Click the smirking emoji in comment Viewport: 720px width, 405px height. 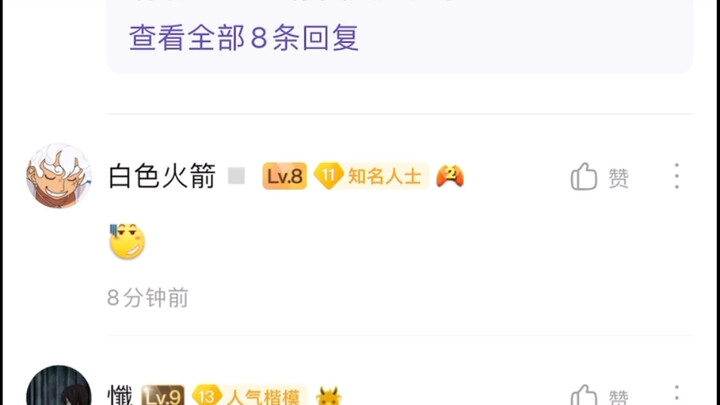point(127,241)
